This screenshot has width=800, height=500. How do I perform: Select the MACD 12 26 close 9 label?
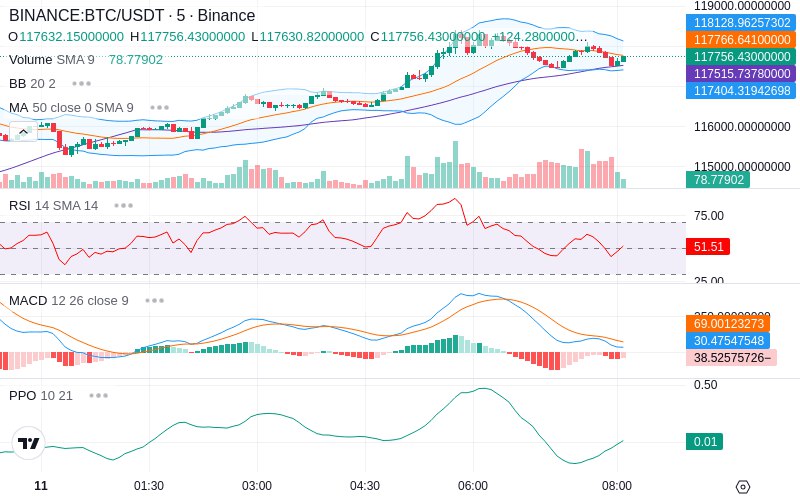(69, 301)
